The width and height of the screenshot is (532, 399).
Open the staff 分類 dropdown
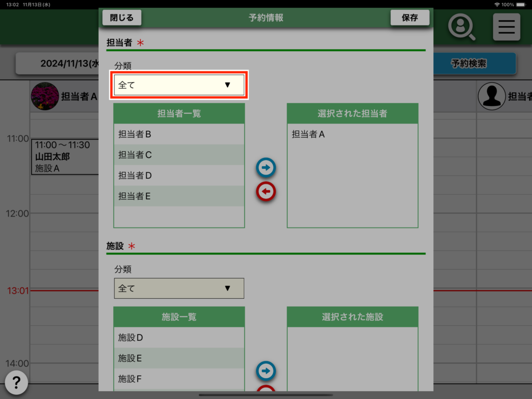tap(179, 85)
